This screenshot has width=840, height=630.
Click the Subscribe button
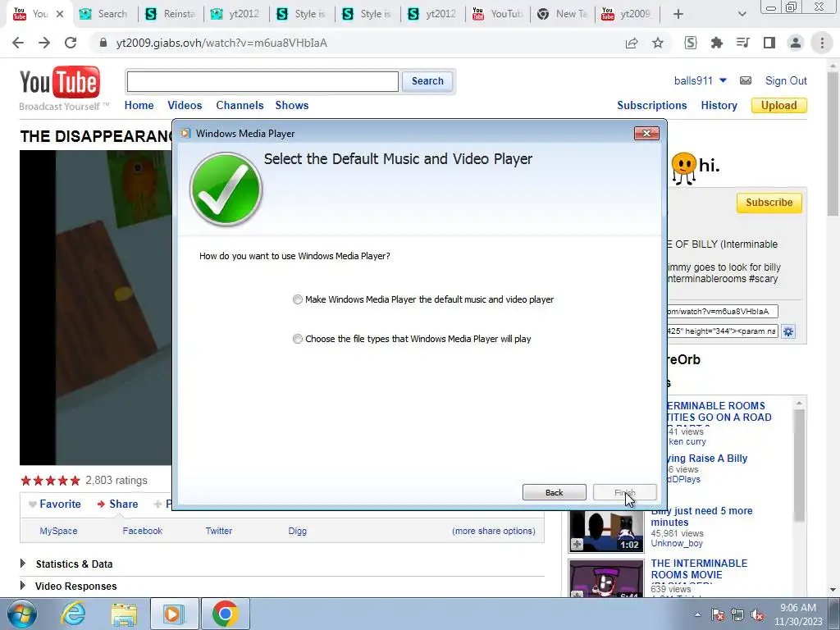(x=769, y=203)
